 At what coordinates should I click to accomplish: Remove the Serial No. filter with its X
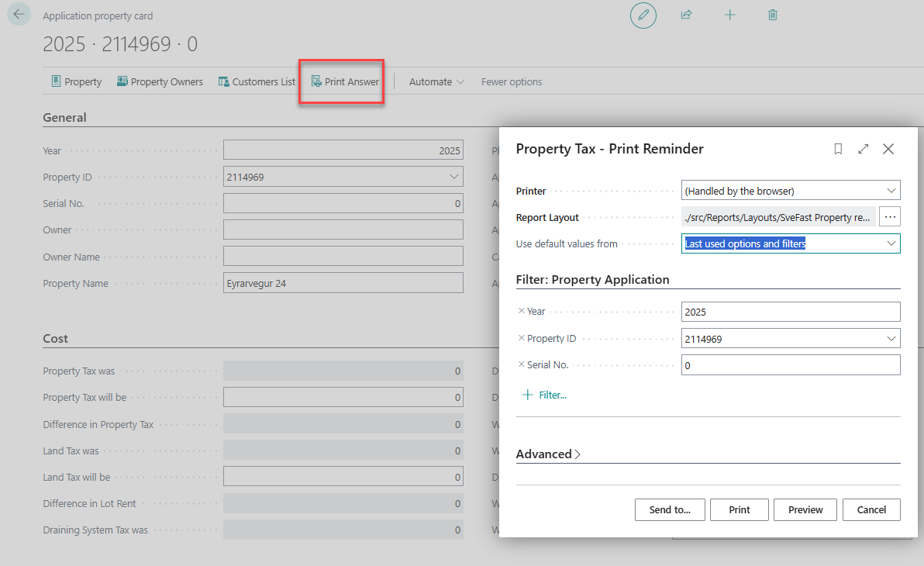pos(521,364)
